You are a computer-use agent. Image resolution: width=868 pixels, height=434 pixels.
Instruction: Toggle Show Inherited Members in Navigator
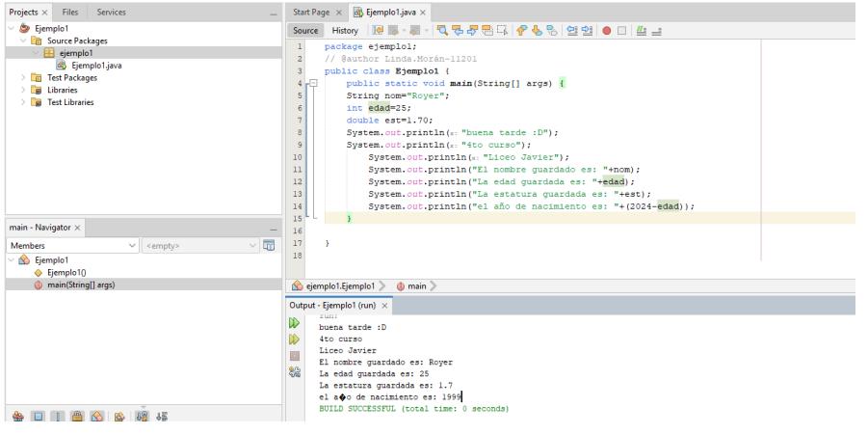[x=18, y=416]
